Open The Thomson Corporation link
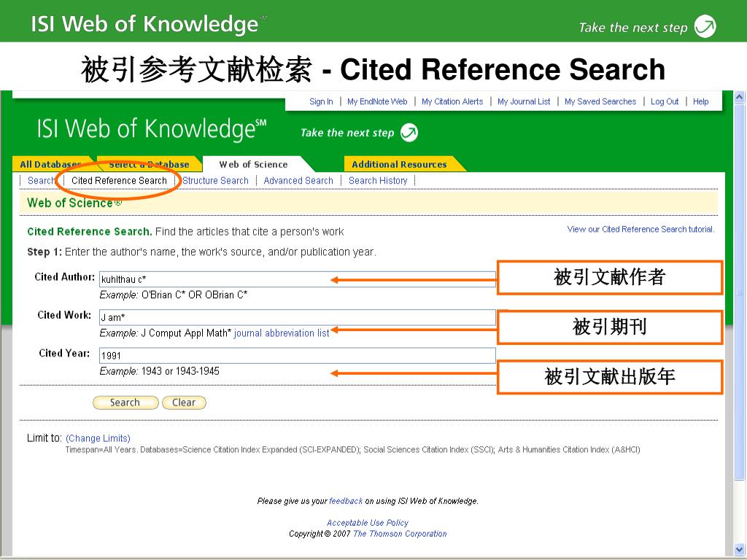The image size is (747, 560). pos(400,534)
